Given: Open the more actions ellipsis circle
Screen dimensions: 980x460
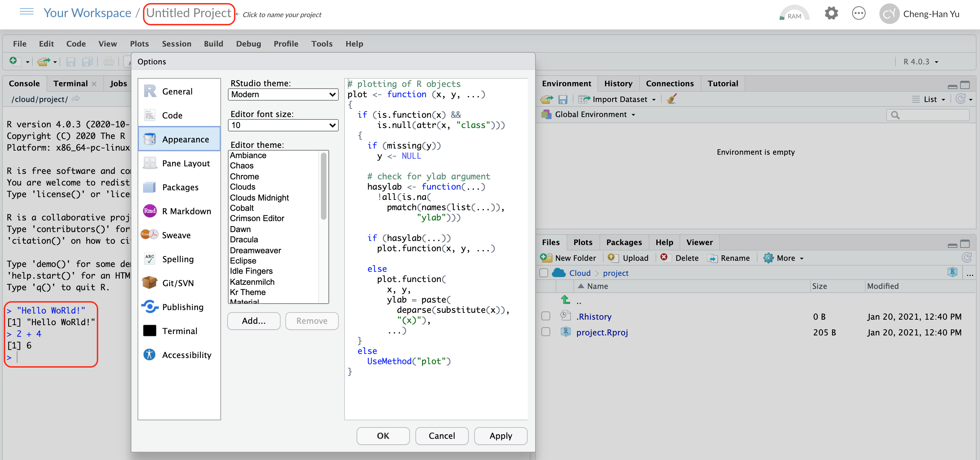Looking at the screenshot, I should pos(859,14).
